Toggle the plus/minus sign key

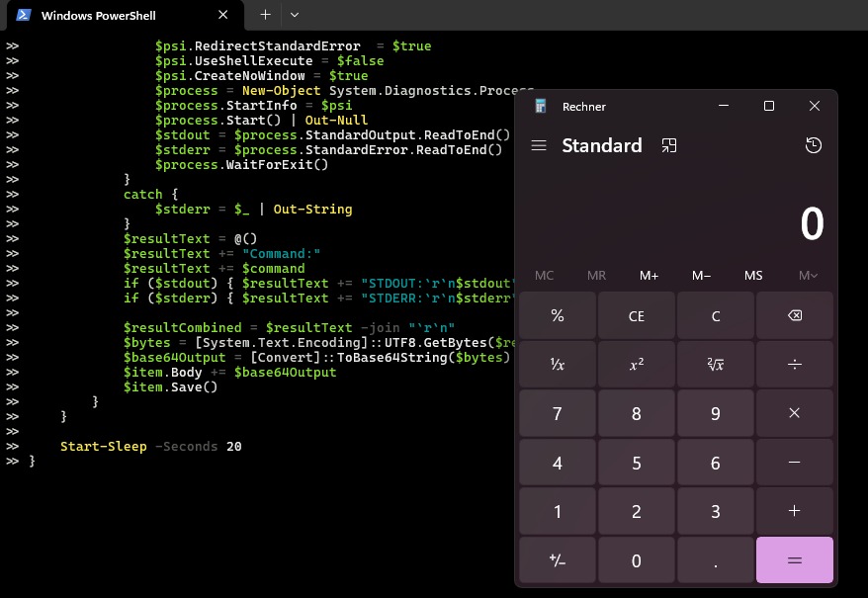[x=558, y=560]
